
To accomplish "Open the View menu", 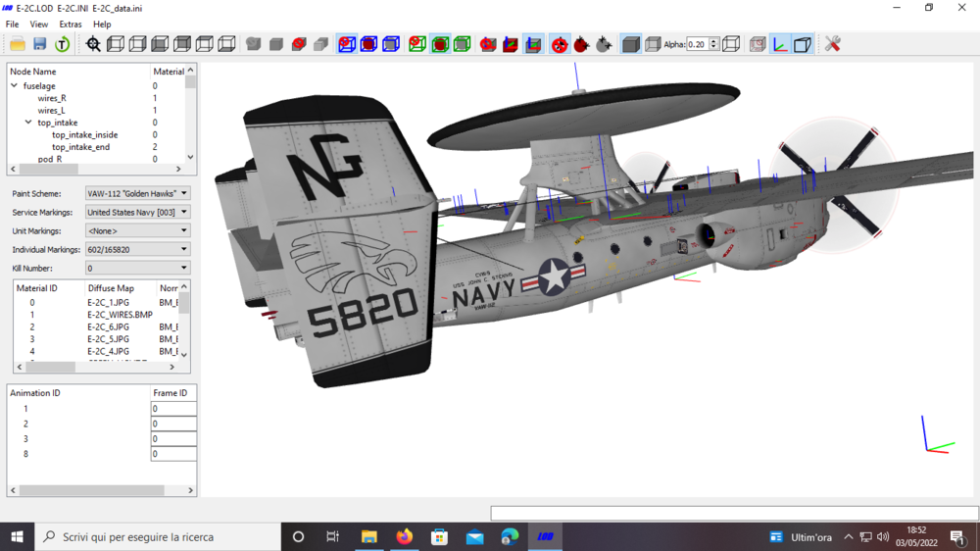I will 39,25.
